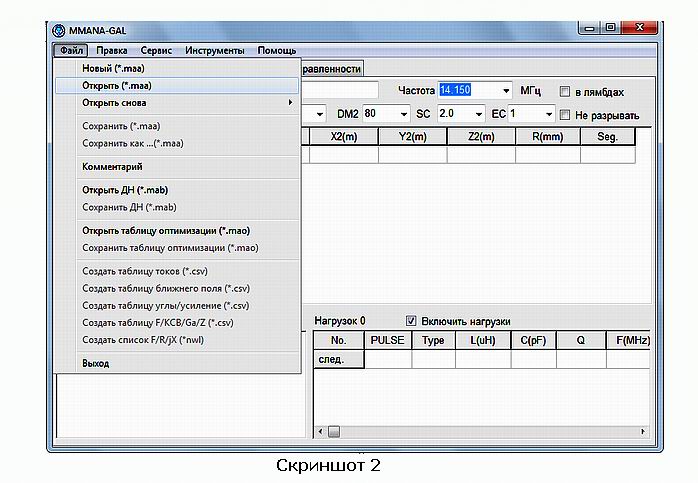Click the empty cell under X2(m) column
This screenshot has height=483, width=698.
pos(344,155)
